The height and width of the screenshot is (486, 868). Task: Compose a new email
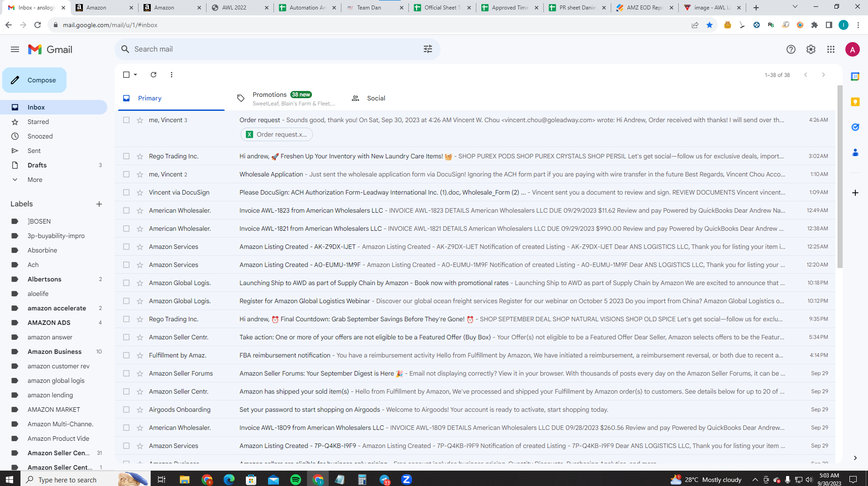pos(34,80)
